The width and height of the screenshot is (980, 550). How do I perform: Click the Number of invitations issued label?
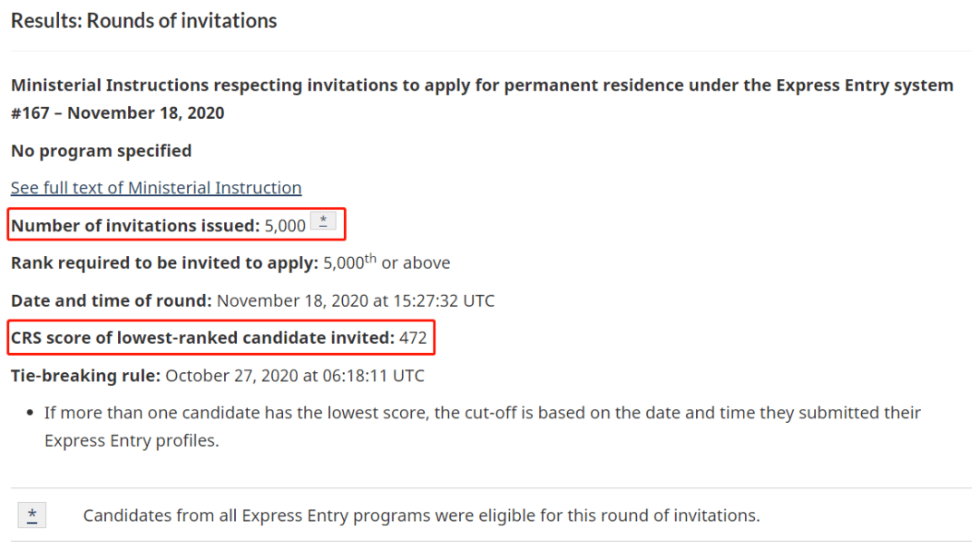click(135, 225)
